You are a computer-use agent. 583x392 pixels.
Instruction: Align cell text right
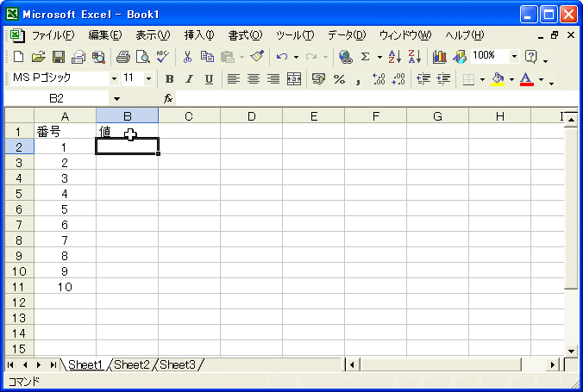pyautogui.click(x=273, y=78)
